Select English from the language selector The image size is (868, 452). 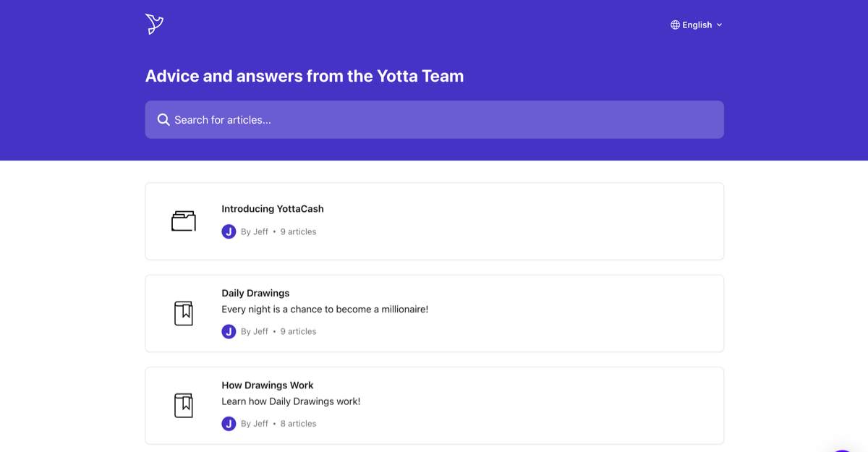(697, 24)
